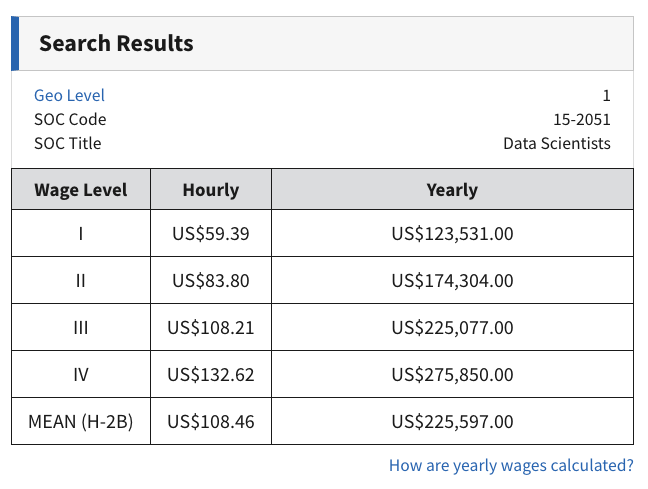Select the Wage Level column header
Screen dimensions: 648x489
[81, 190]
